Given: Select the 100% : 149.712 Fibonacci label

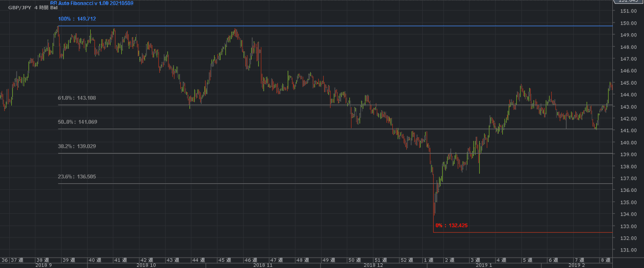Looking at the screenshot, I should [x=77, y=19].
